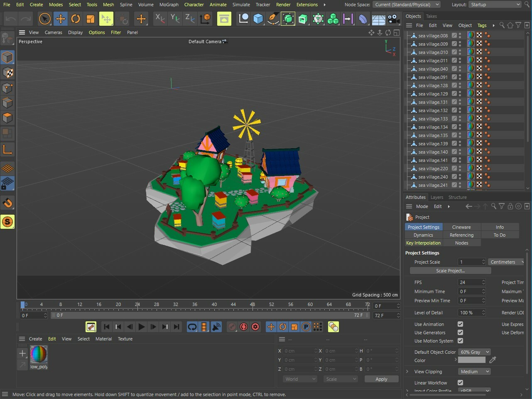Click the Scale Project... button
Viewport: 532px width, 399px height.
[450, 271]
